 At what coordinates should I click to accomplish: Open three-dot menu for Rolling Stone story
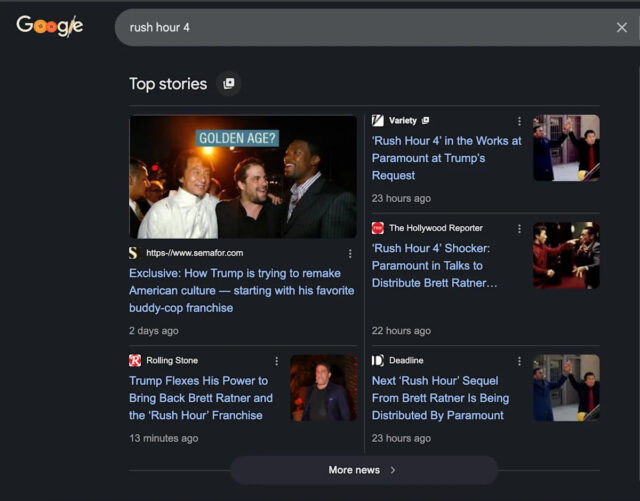[x=276, y=361]
